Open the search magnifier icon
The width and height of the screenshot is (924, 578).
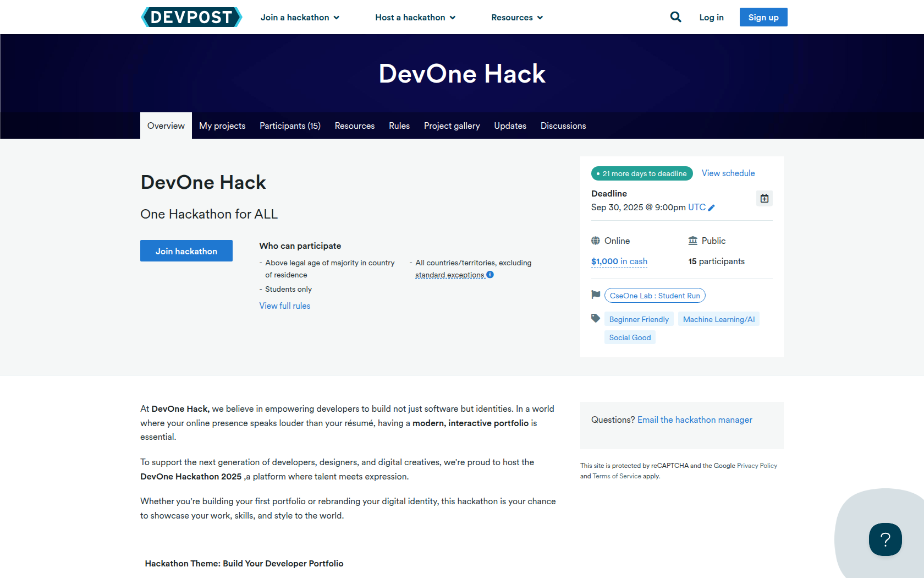[675, 17]
